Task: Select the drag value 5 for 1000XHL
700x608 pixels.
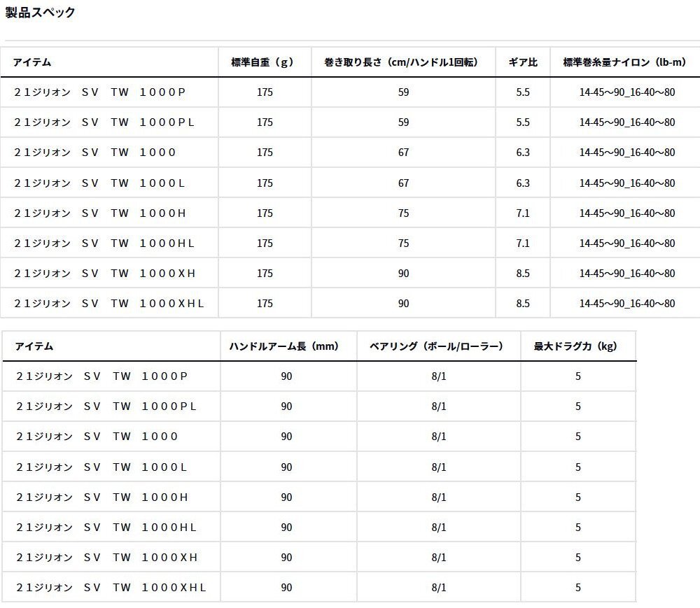Action: [x=575, y=587]
